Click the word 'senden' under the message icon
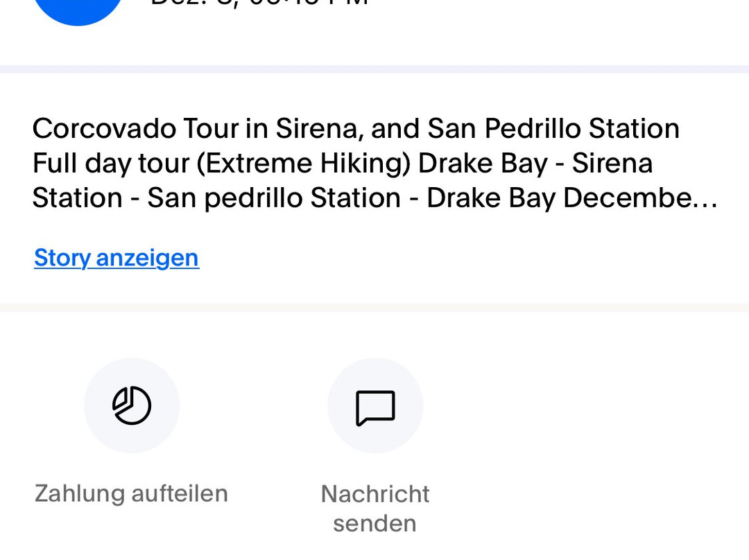Viewport: 749px width, 560px height. coord(375,524)
